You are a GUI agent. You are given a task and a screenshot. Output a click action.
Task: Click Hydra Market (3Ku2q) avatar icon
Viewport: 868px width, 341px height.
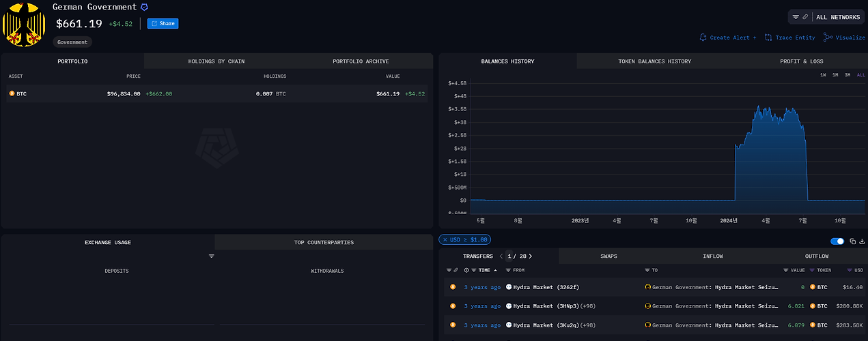point(509,325)
